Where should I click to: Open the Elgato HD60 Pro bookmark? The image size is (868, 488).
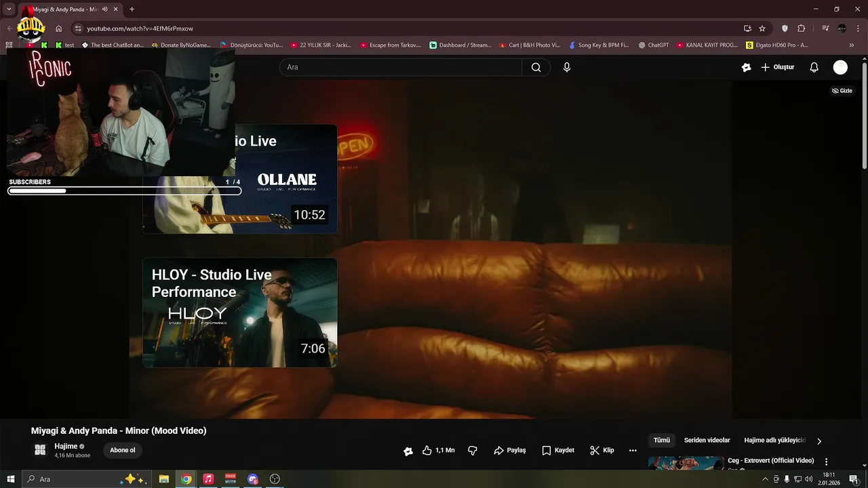[778, 45]
